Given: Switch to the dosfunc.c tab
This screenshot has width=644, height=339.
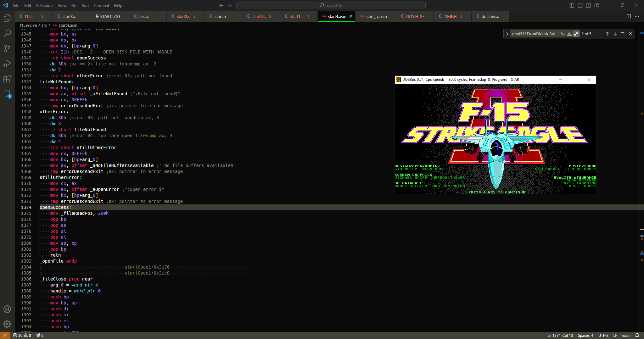Looking at the screenshot, I should pyautogui.click(x=490, y=16).
